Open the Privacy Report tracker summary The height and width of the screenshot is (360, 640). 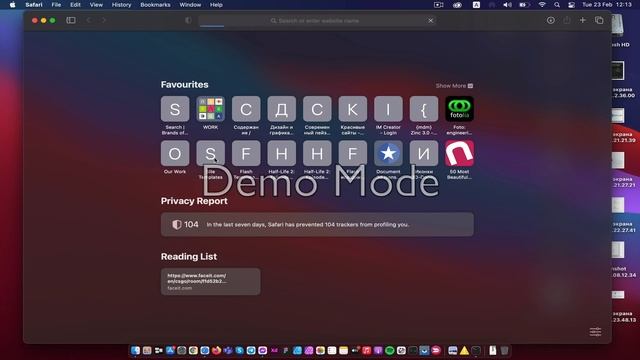coord(317,224)
